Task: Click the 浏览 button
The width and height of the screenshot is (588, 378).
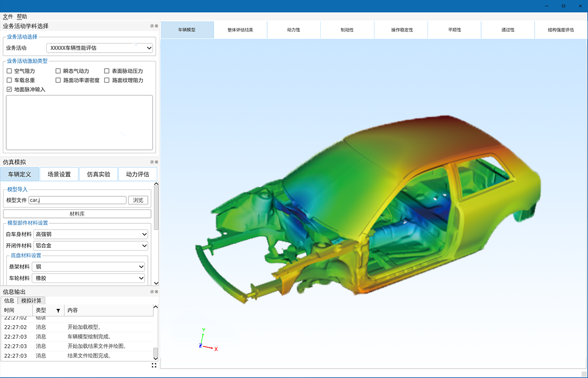Action: tap(138, 200)
